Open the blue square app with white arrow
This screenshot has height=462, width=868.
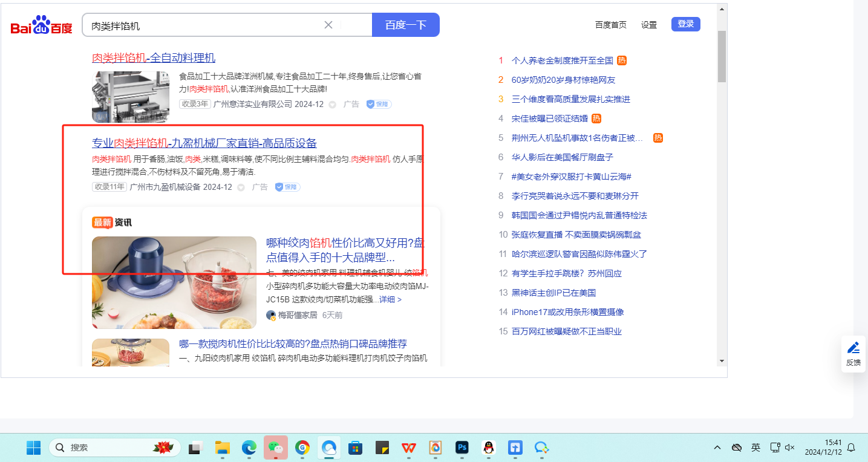[x=515, y=448]
